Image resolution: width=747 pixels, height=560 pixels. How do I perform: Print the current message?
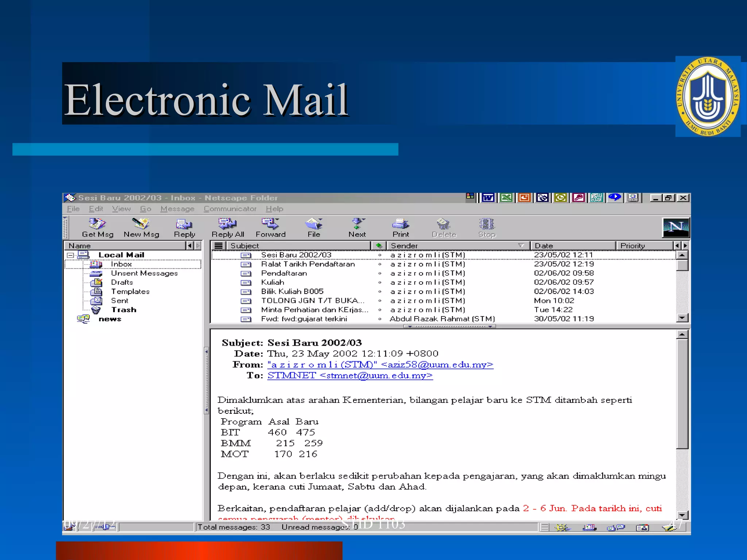[400, 228]
